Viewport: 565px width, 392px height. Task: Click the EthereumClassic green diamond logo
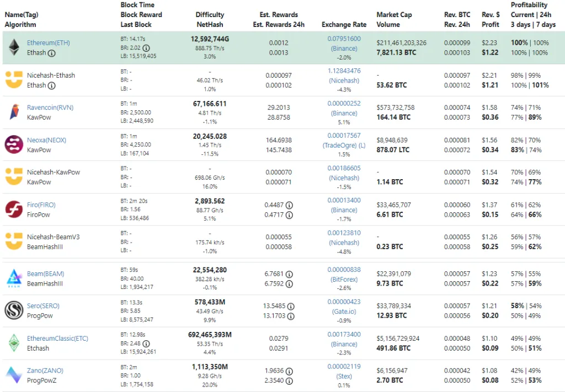click(x=14, y=343)
